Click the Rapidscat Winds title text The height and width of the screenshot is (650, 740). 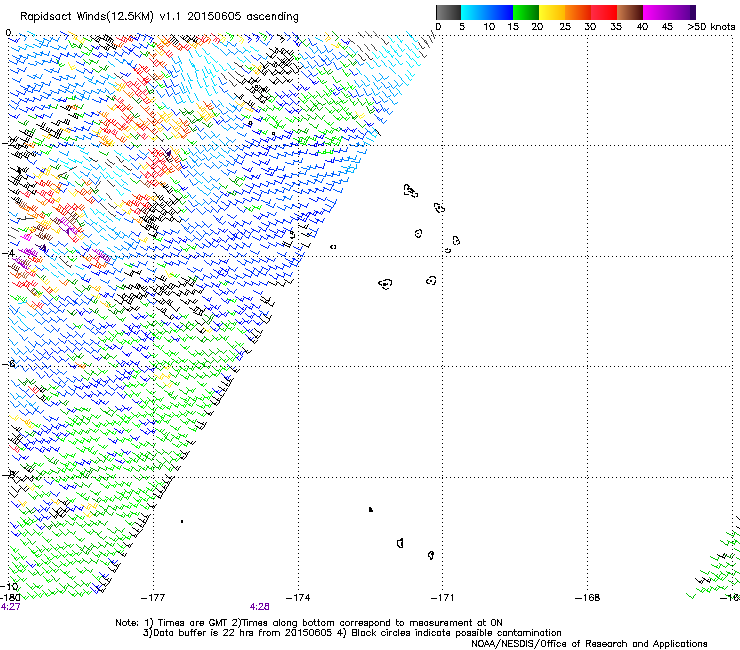pos(159,17)
